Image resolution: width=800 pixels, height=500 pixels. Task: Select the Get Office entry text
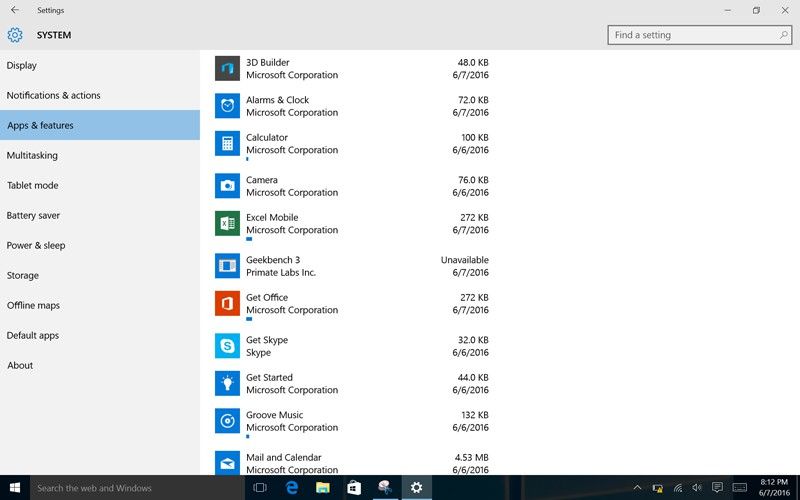(x=267, y=297)
